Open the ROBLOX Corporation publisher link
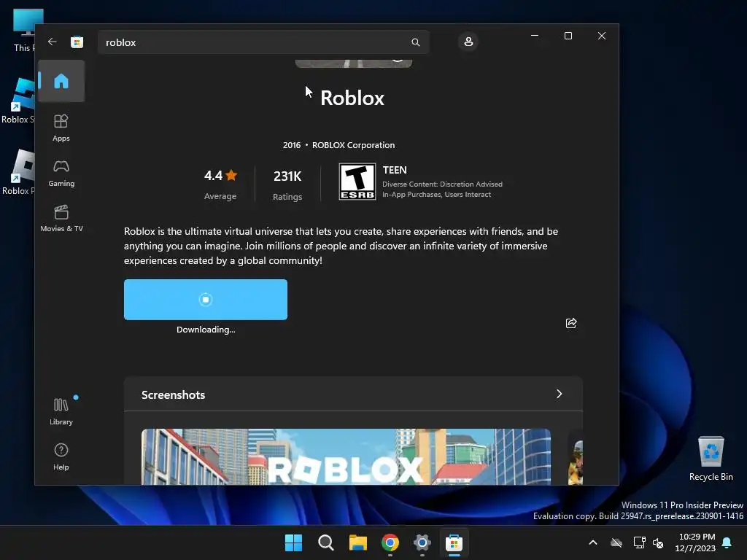This screenshot has width=747, height=560. (353, 145)
